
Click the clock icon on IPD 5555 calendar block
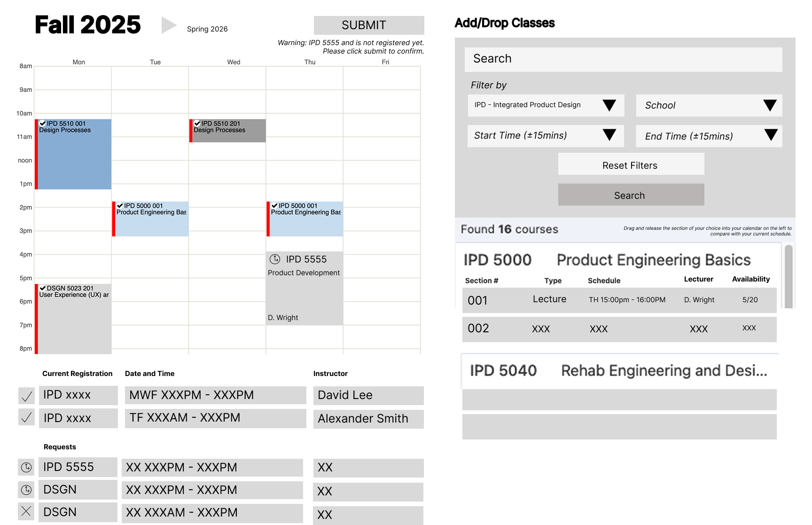(275, 259)
